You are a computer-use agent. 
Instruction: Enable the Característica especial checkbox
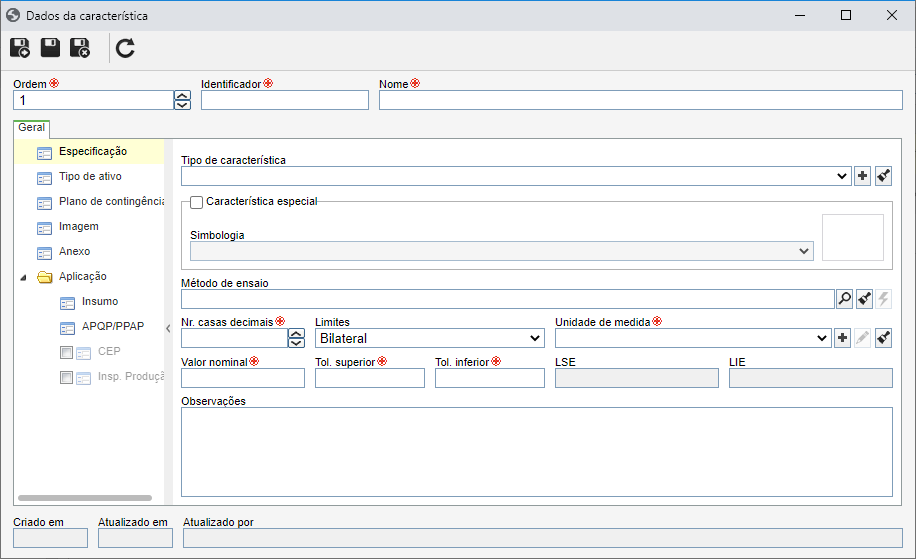click(x=196, y=202)
